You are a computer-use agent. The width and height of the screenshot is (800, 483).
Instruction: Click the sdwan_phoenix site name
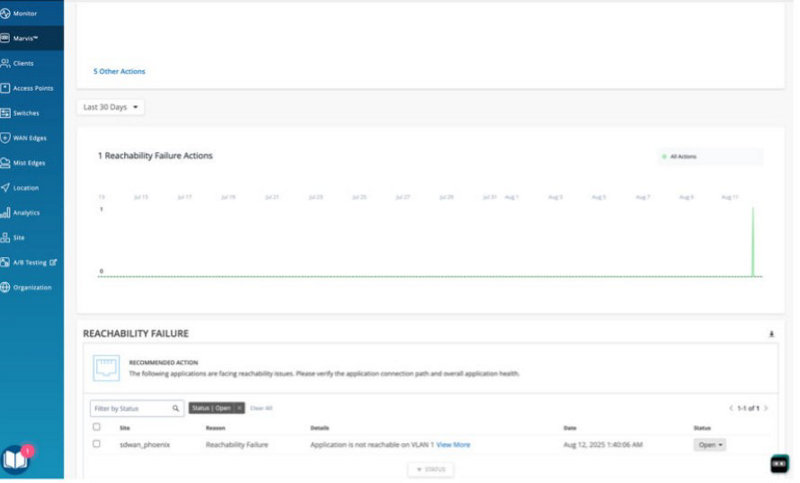pos(144,445)
